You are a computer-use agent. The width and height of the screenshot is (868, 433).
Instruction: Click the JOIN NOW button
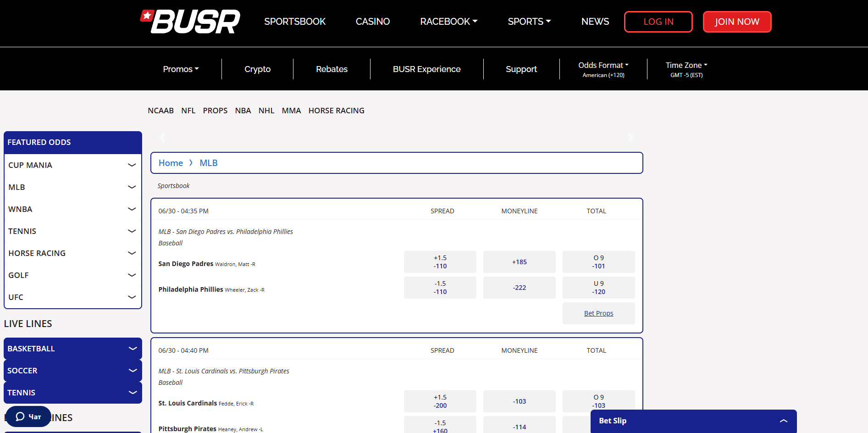(x=737, y=22)
